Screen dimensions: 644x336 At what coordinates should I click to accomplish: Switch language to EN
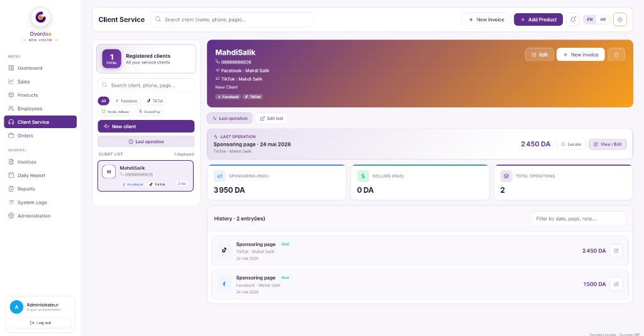pyautogui.click(x=590, y=19)
